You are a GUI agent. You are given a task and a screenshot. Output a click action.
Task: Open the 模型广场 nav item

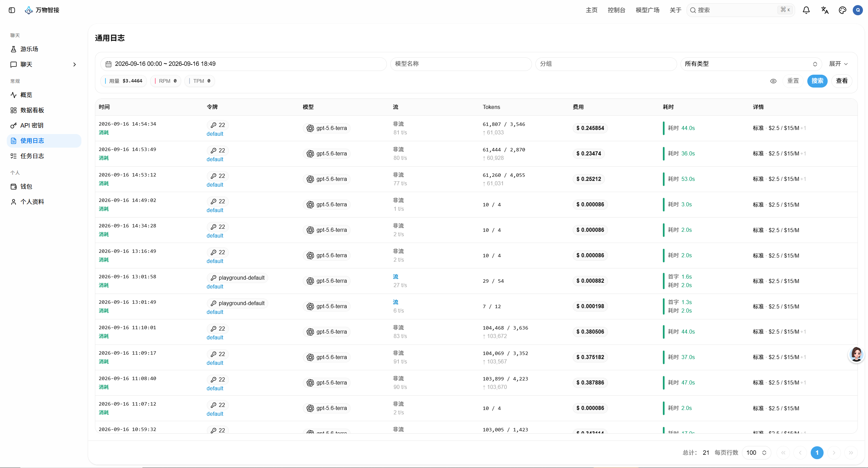(x=648, y=10)
